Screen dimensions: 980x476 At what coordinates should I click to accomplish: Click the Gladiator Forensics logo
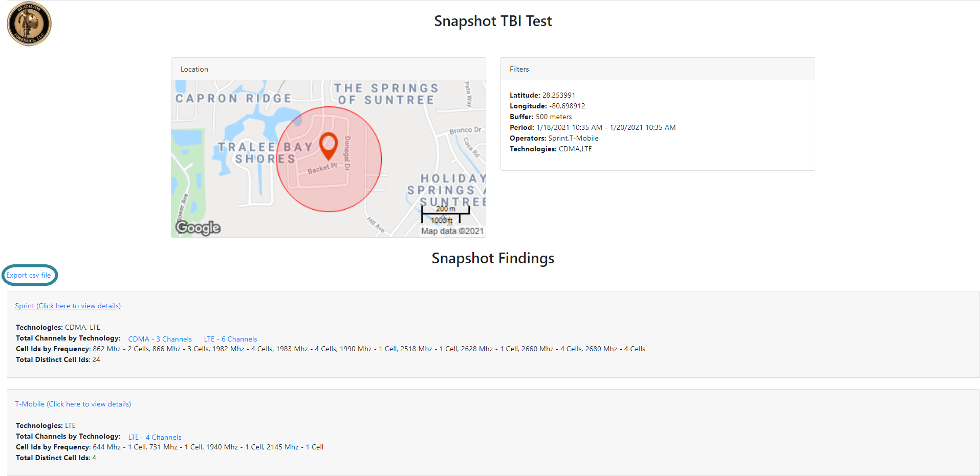click(x=29, y=24)
